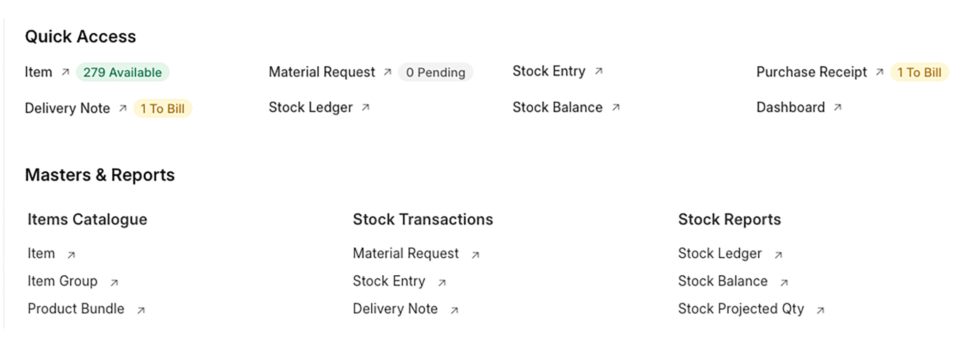Click arrow icon next to Quick Access Item

click(65, 72)
